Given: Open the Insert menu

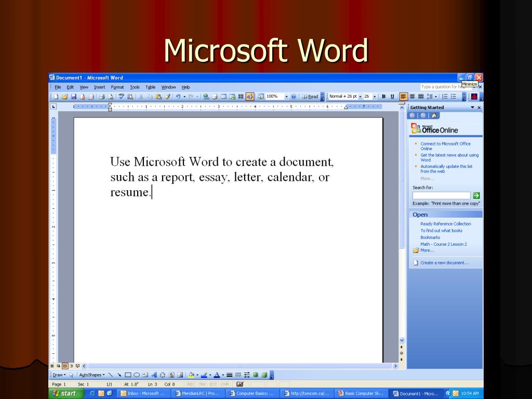Looking at the screenshot, I should pyautogui.click(x=99, y=87).
